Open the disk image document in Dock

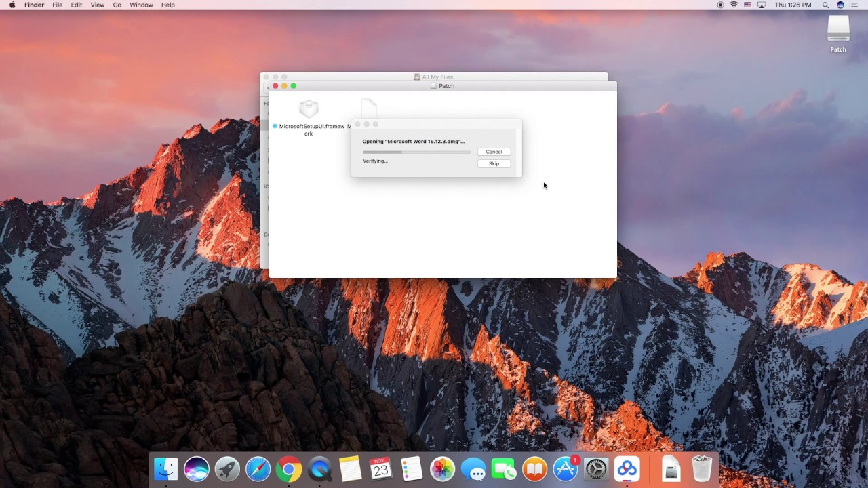click(x=671, y=469)
